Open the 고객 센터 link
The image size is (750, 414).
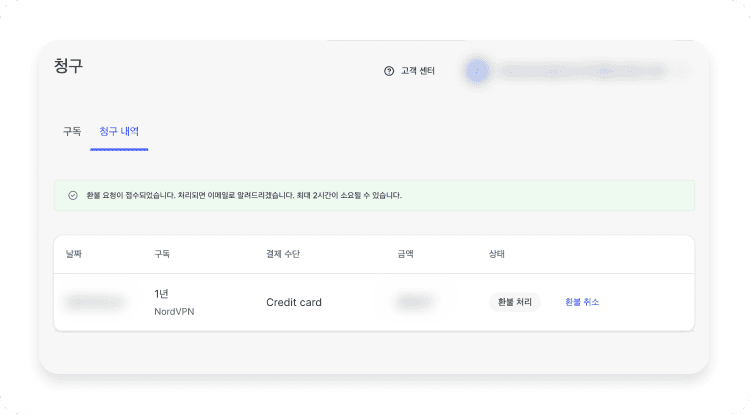point(418,71)
